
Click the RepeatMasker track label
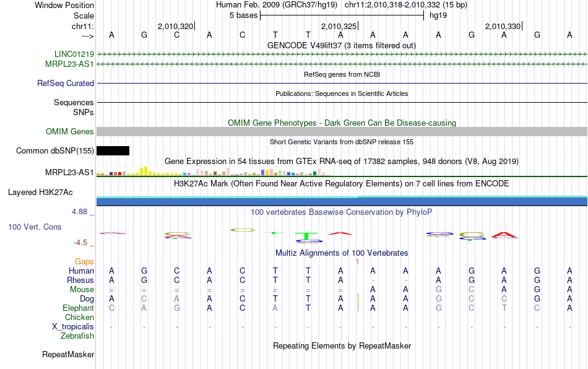[x=68, y=354]
